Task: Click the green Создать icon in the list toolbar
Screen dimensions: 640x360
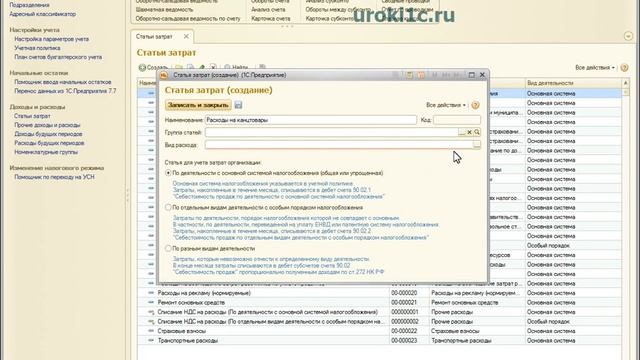Action: 142,67
